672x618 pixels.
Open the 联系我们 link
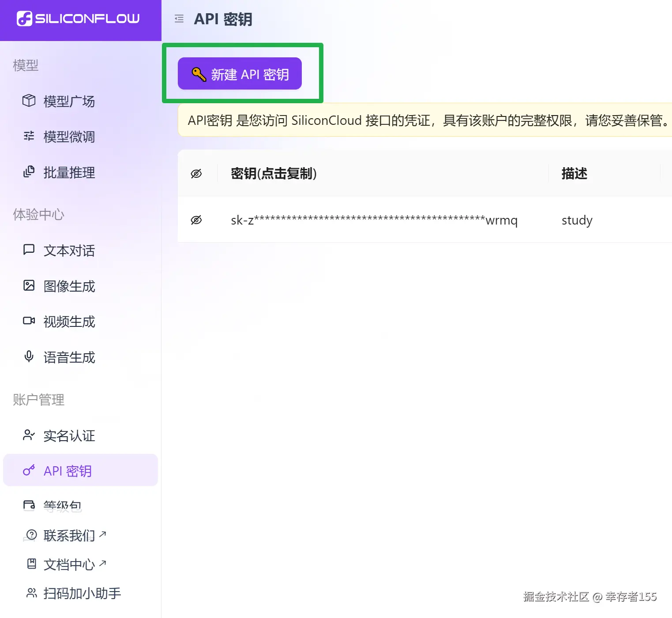[x=69, y=536]
